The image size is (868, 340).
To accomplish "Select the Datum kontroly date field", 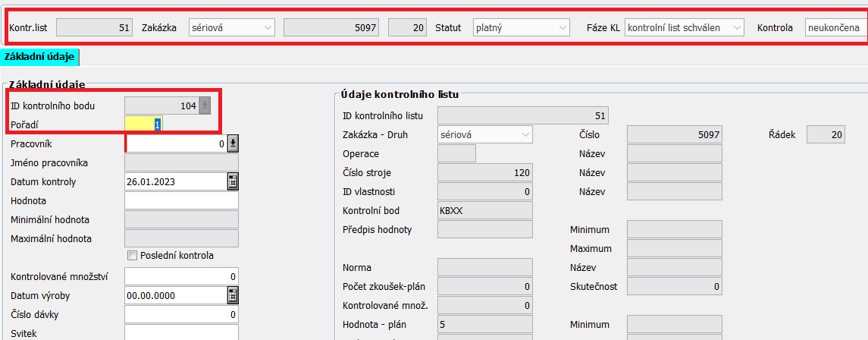I will (175, 181).
